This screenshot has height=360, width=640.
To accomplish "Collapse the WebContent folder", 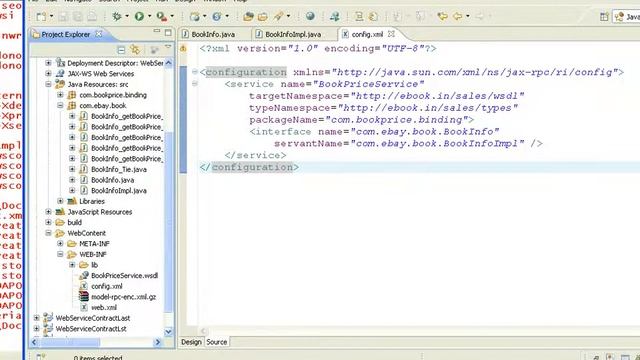I will click(48, 233).
